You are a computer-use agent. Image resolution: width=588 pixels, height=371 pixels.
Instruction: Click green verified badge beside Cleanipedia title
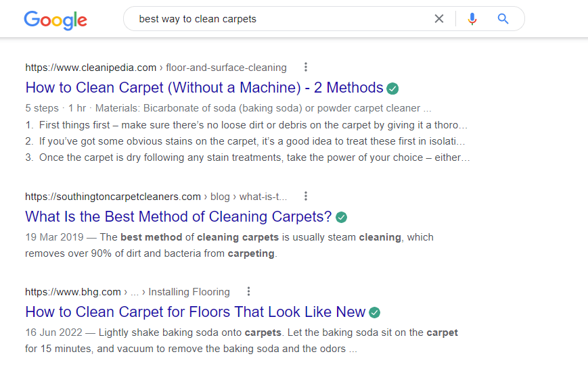[392, 89]
